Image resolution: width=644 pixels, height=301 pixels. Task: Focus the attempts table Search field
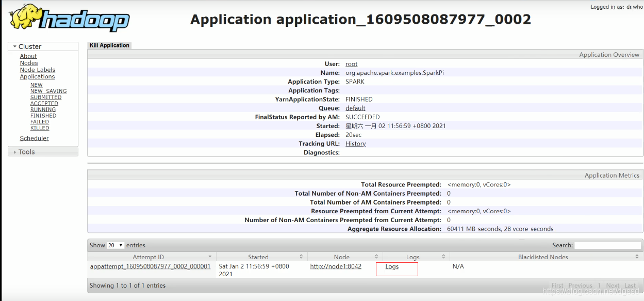pos(608,245)
